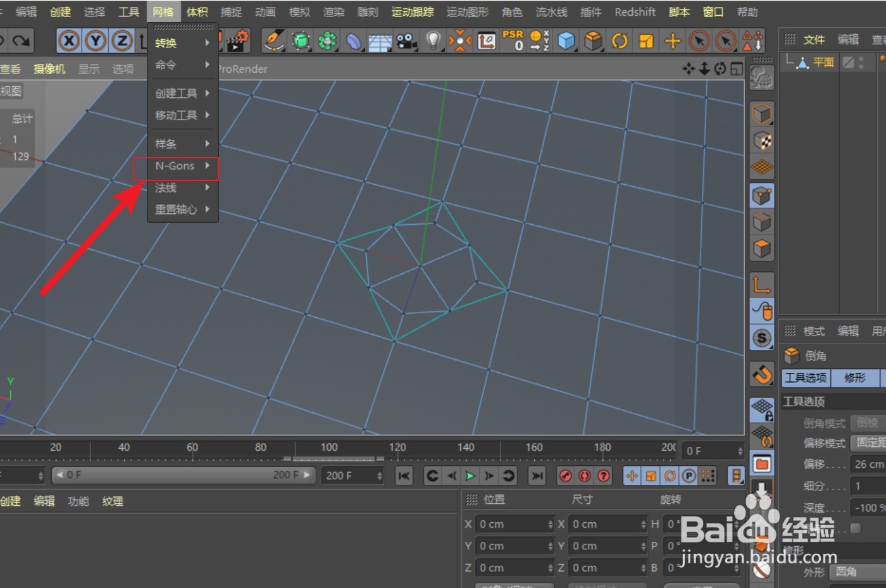Toggle the Z axis lock
886x588 pixels.
[x=122, y=41]
